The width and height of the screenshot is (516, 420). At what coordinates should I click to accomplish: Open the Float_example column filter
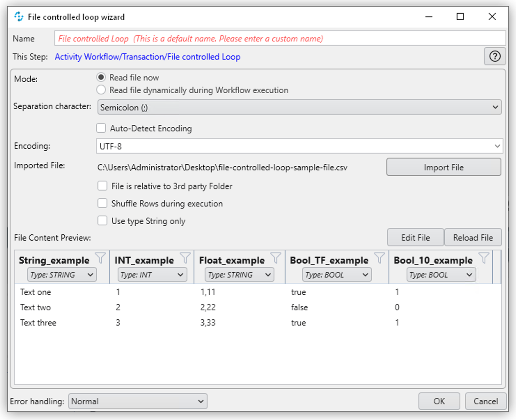(x=276, y=258)
